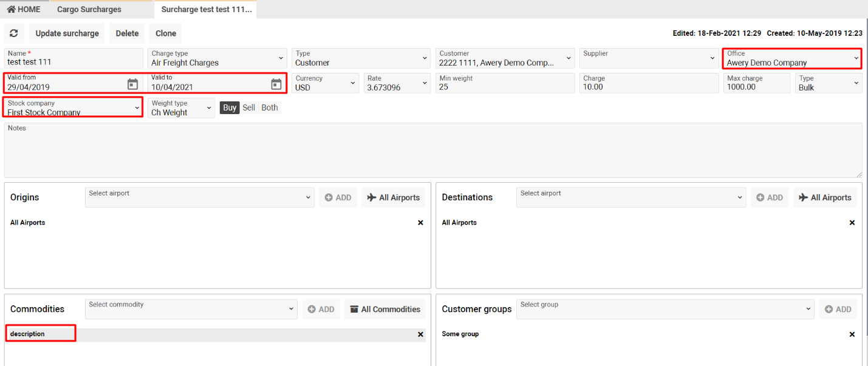Click the Clone button
This screenshot has height=366, width=868.
166,33
